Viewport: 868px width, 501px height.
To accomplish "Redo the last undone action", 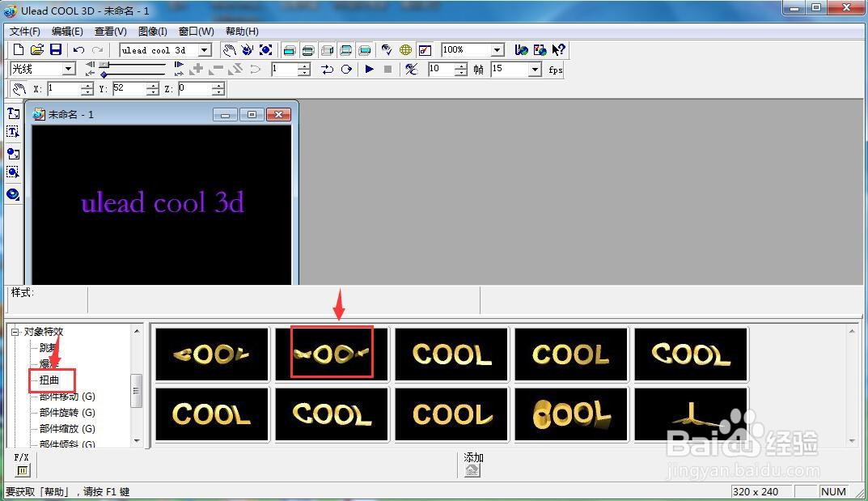I will (97, 50).
